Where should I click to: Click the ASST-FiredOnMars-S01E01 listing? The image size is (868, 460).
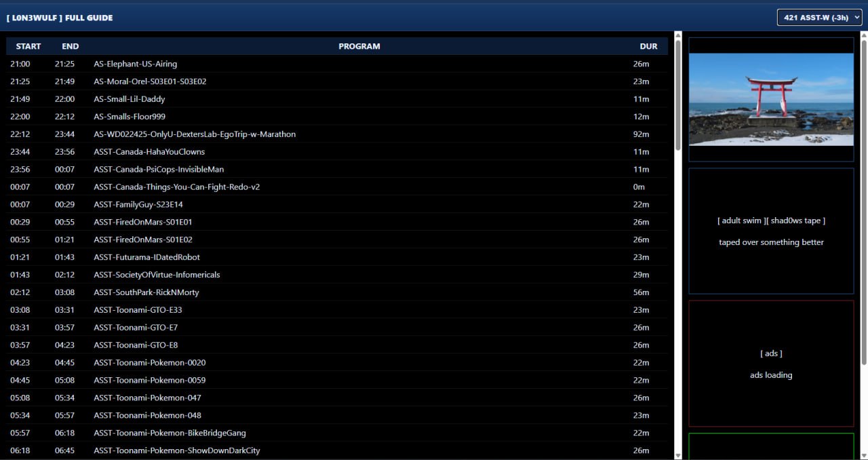pyautogui.click(x=143, y=222)
